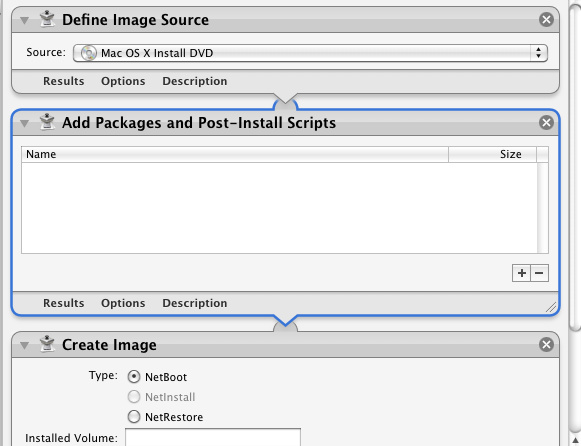
Task: Click the Create Image action icon
Action: (x=47, y=344)
